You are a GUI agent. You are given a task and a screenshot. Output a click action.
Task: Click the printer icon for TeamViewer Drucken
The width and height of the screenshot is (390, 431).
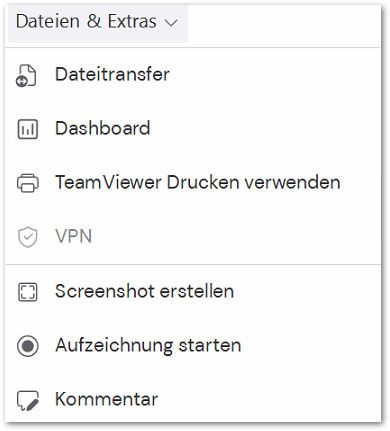[27, 183]
